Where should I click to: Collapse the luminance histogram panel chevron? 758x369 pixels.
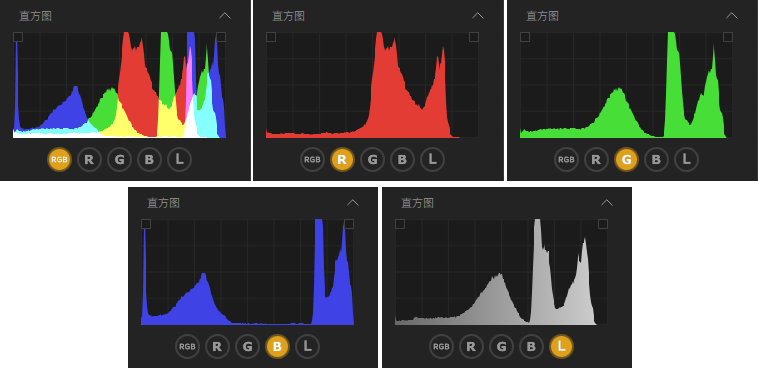pos(607,203)
